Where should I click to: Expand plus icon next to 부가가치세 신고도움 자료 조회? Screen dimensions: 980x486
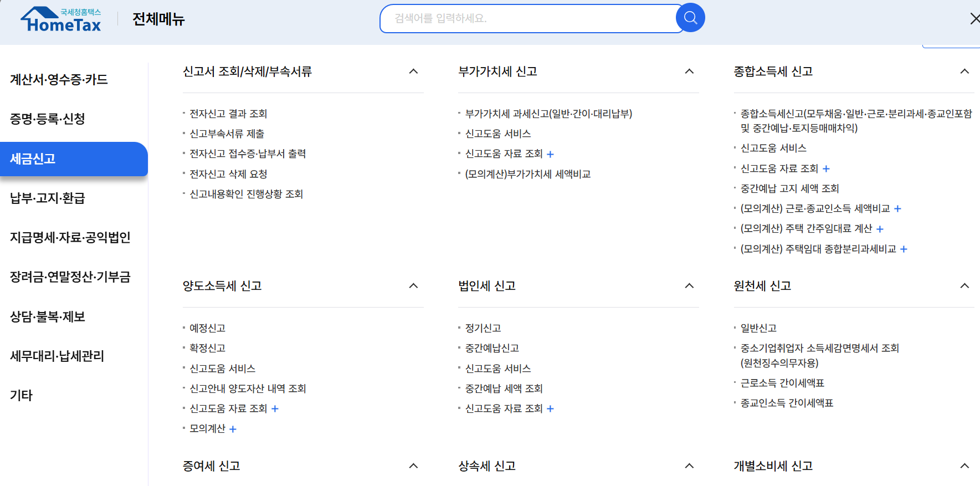550,154
